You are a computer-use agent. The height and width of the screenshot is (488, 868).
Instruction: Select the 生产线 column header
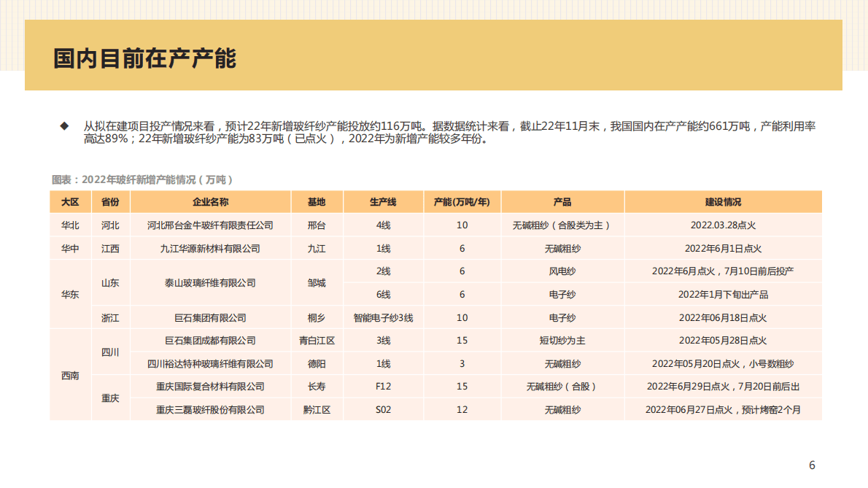381,202
